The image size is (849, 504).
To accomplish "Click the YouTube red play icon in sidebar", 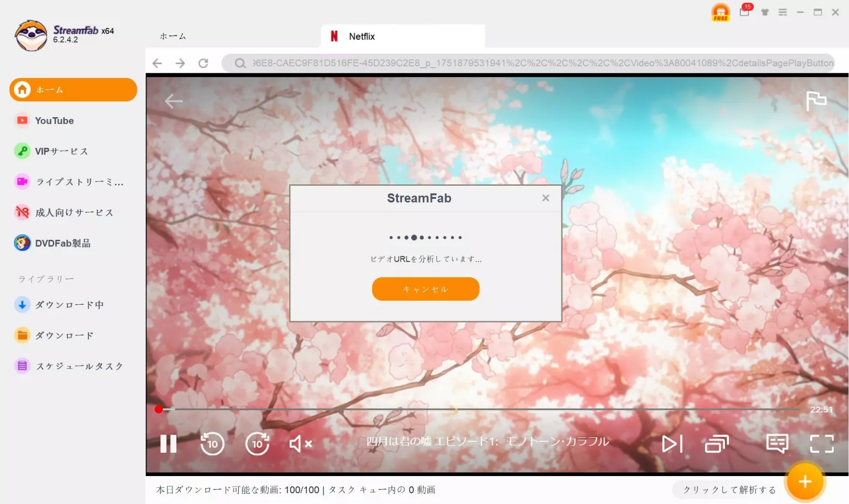I will [22, 120].
